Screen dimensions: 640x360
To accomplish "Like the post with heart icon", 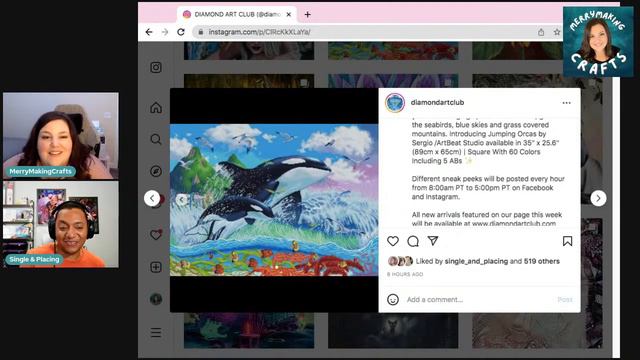I will coord(393,241).
